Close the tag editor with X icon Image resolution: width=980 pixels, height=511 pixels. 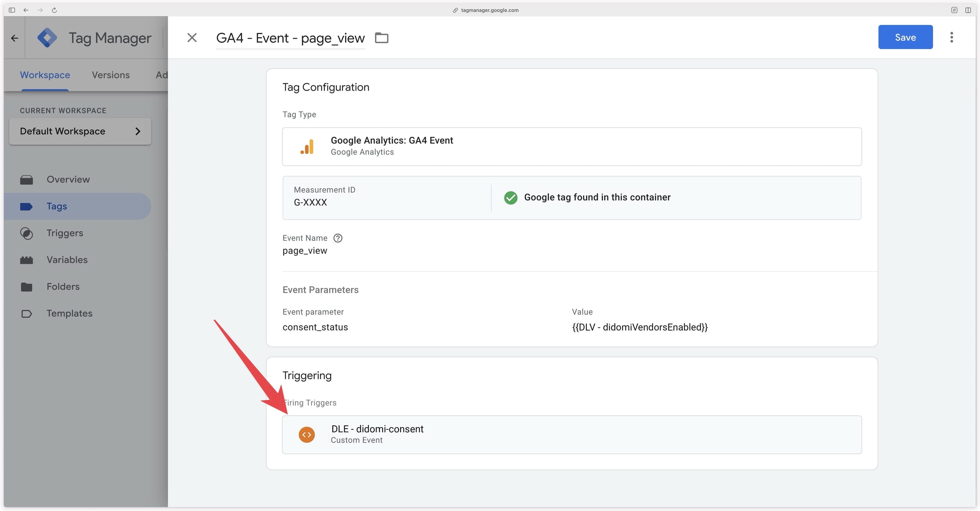(192, 38)
